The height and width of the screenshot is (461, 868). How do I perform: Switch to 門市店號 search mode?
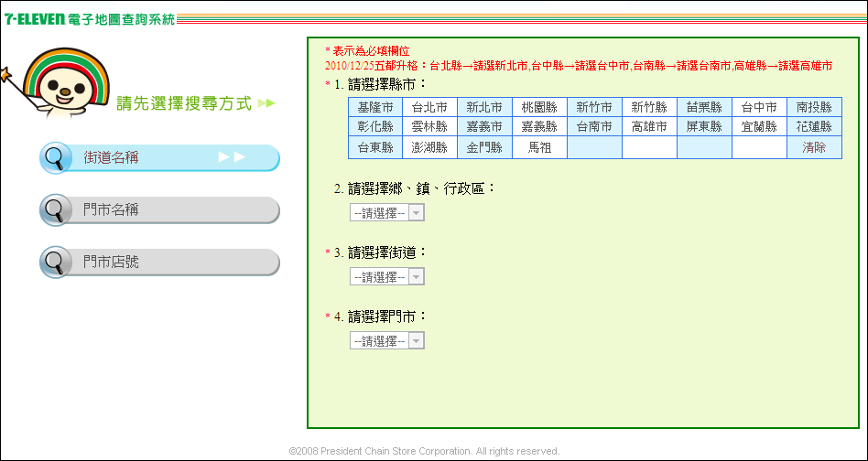(x=159, y=263)
